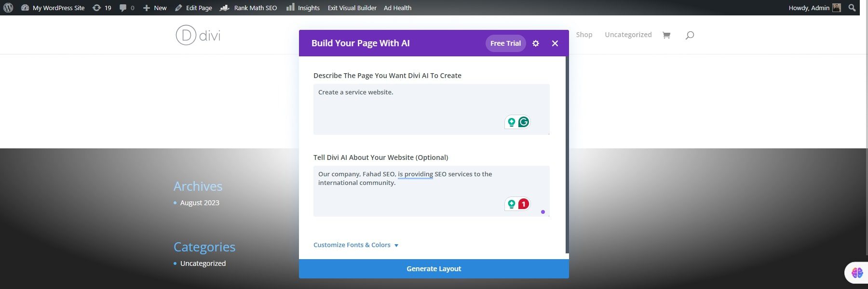Click Exit Visual Builder
Viewport: 868px width, 289px height.
click(x=352, y=8)
